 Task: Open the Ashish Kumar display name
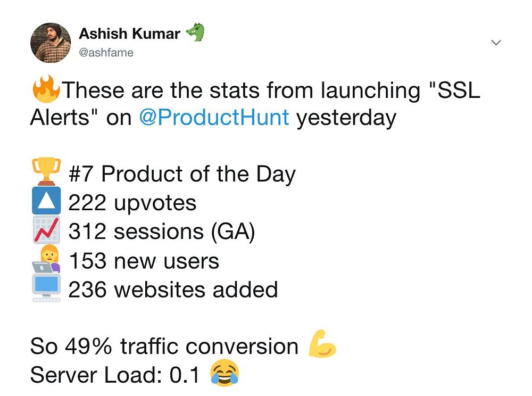click(129, 34)
